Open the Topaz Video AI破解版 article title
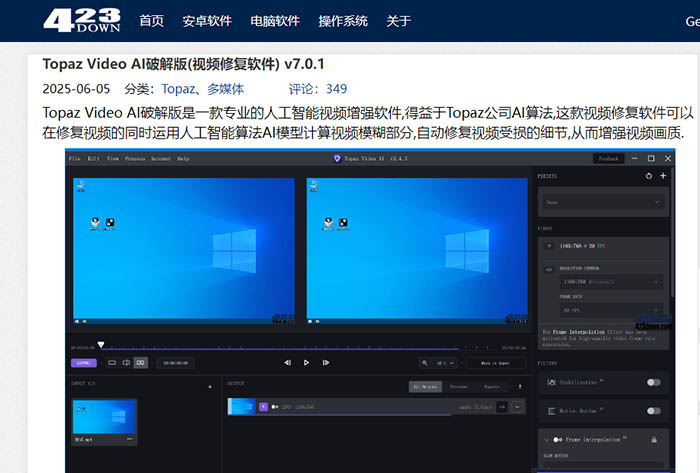The image size is (700, 473). (183, 64)
